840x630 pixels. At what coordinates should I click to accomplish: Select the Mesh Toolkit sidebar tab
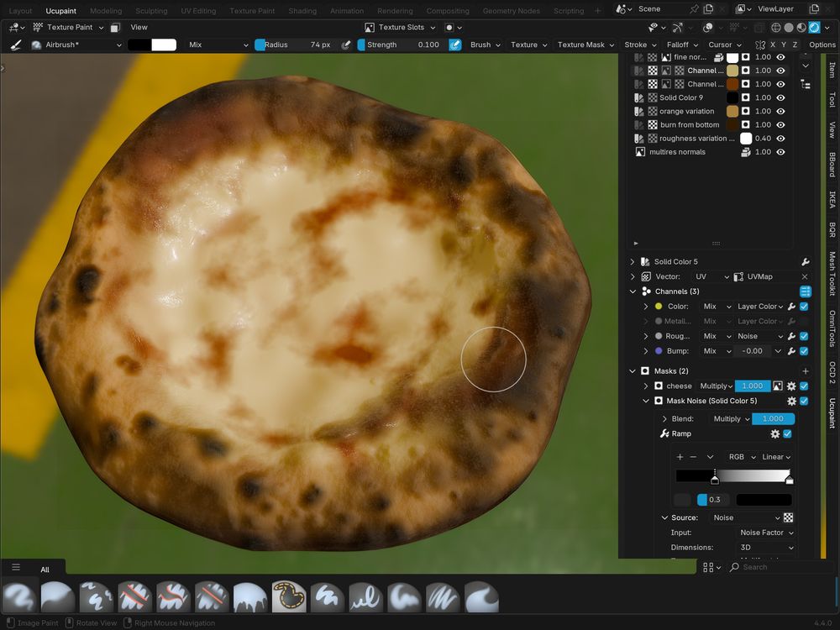tap(832, 273)
